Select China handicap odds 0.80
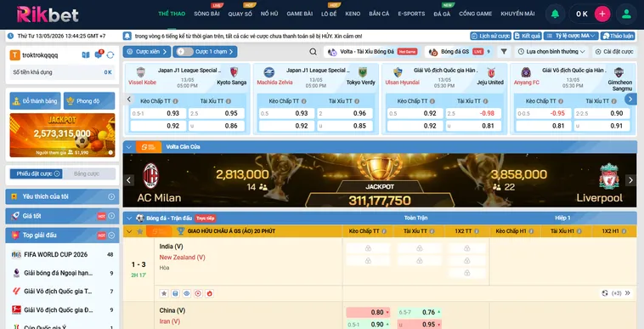The image size is (644, 329). tap(368, 313)
